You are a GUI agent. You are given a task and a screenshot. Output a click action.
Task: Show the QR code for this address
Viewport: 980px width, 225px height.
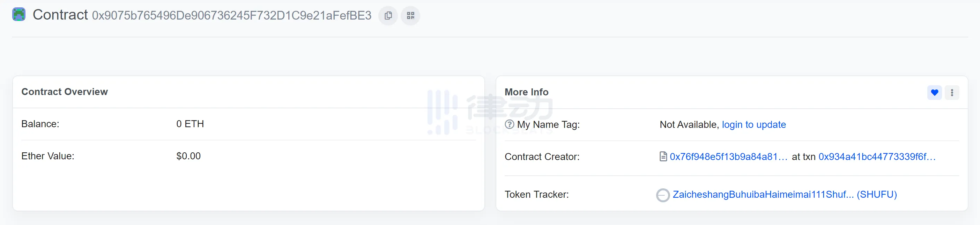410,16
